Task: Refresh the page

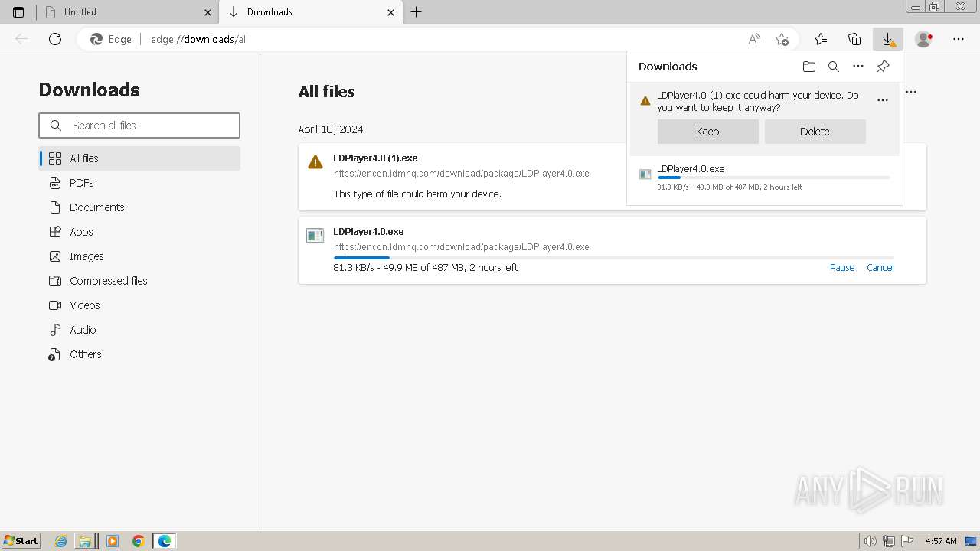Action: [x=55, y=39]
